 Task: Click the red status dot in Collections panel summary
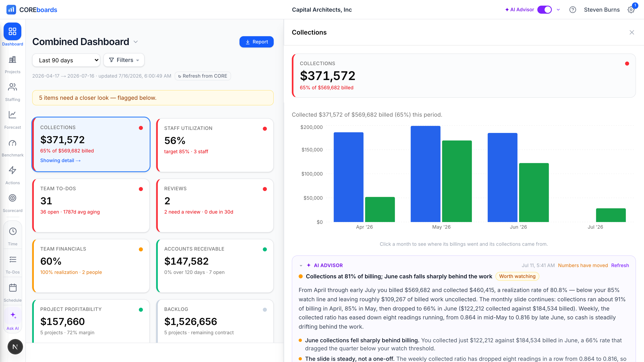[627, 64]
